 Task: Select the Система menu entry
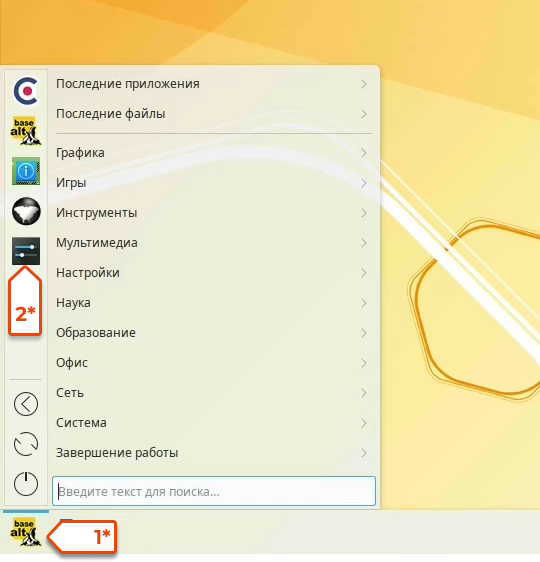214,423
